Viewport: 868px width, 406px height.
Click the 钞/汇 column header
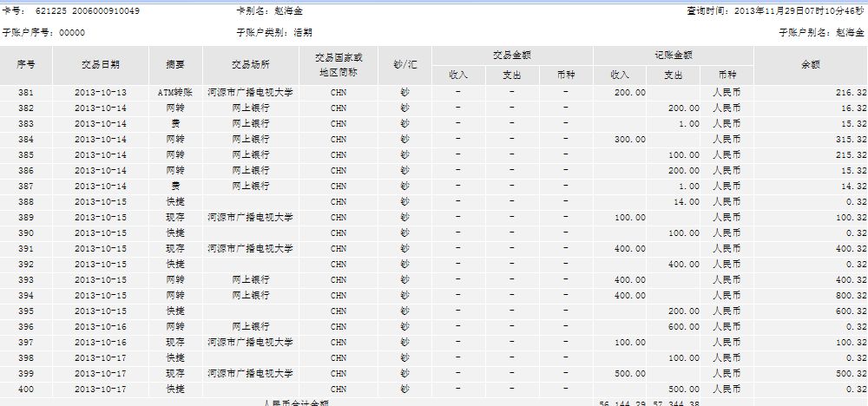pyautogui.click(x=404, y=65)
